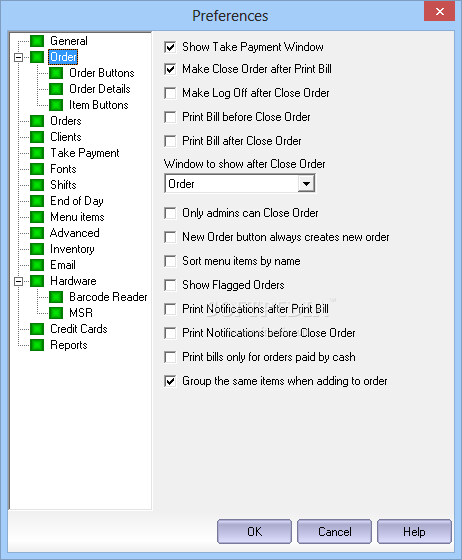Click the green icon beside Take Payment
The width and height of the screenshot is (462, 560).
[x=37, y=153]
